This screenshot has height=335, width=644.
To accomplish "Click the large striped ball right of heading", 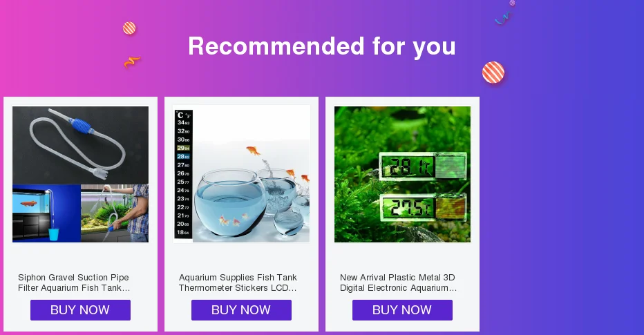I will pyautogui.click(x=493, y=73).
